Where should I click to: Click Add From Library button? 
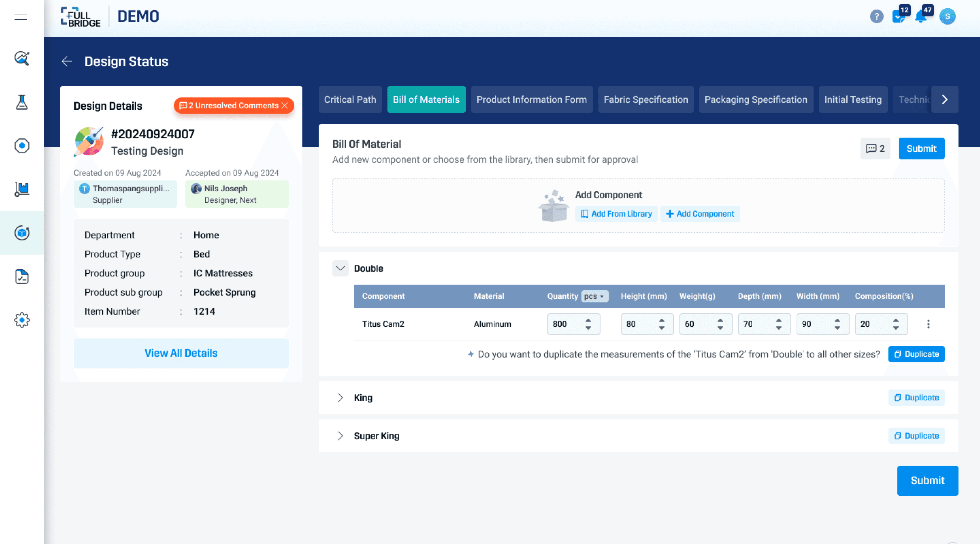tap(616, 214)
